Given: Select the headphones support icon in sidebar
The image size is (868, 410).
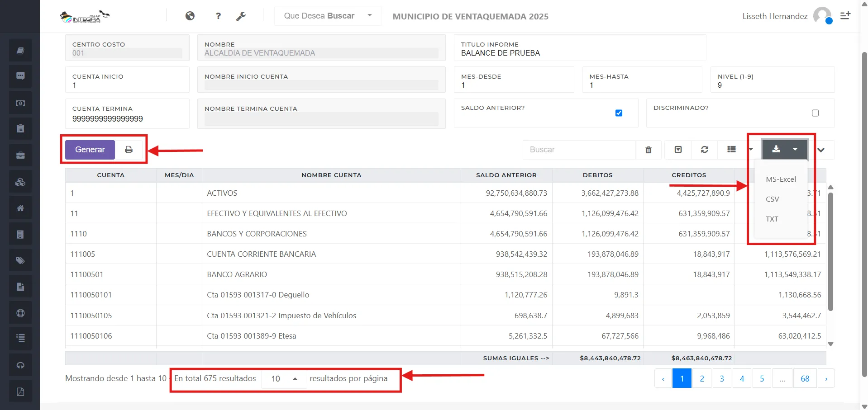Looking at the screenshot, I should tap(20, 365).
